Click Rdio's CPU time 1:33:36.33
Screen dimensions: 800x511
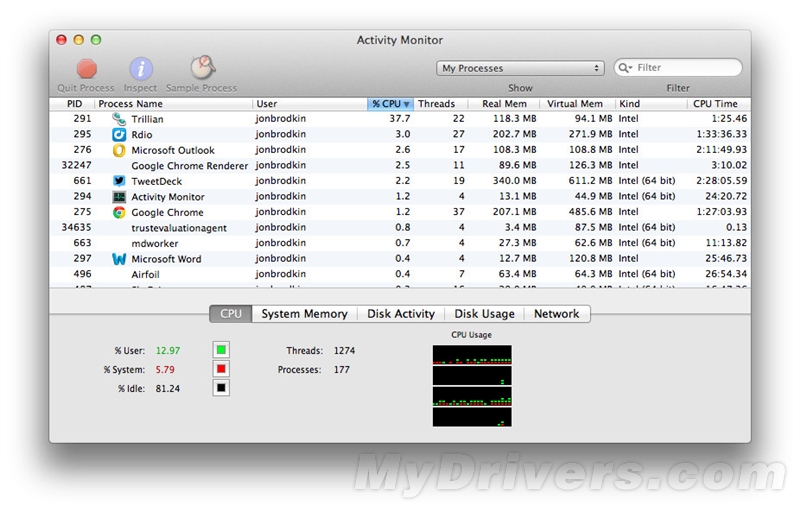click(721, 134)
